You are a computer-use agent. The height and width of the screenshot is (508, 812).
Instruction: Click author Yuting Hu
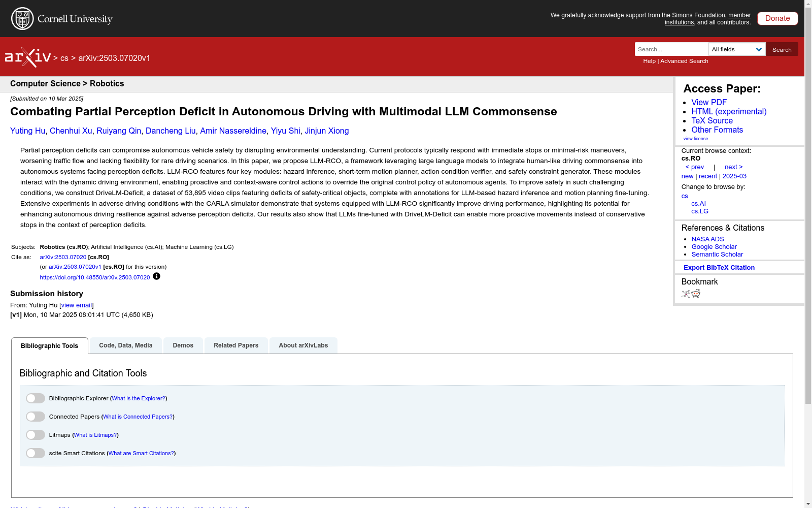(28, 131)
